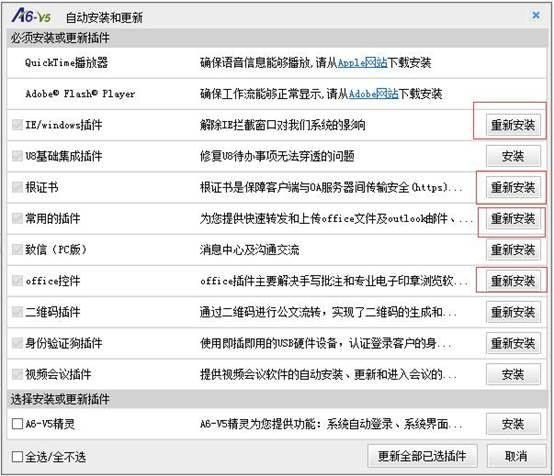Screen dimensions: 554x476
Task: Reinstall the 根证书 plugin
Action: click(x=513, y=187)
